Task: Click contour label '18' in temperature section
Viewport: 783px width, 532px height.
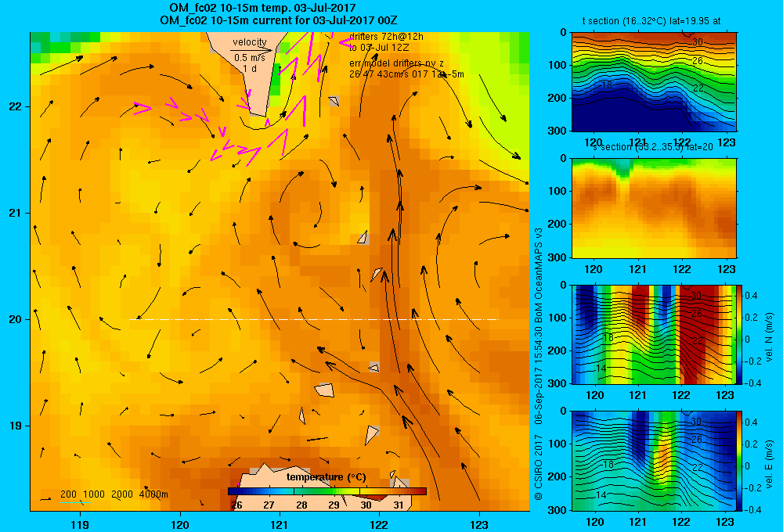Action: 606,85
